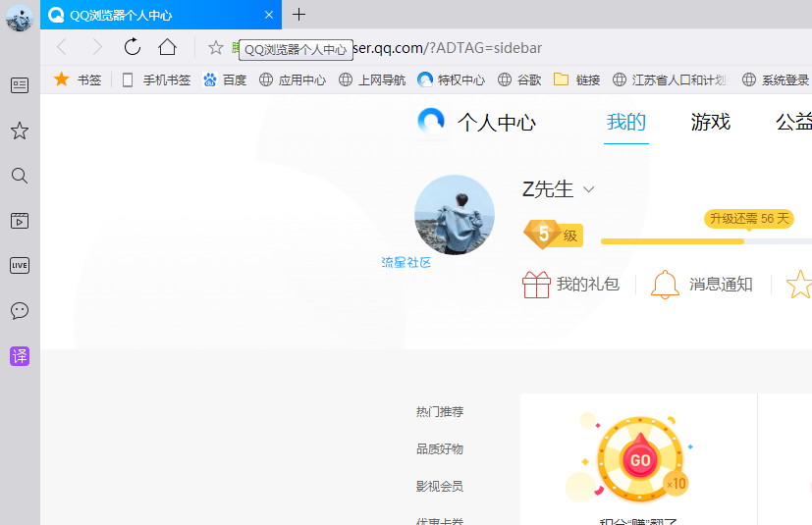Switch to the 公益 tab
Image resolution: width=812 pixels, height=525 pixels.
793,123
